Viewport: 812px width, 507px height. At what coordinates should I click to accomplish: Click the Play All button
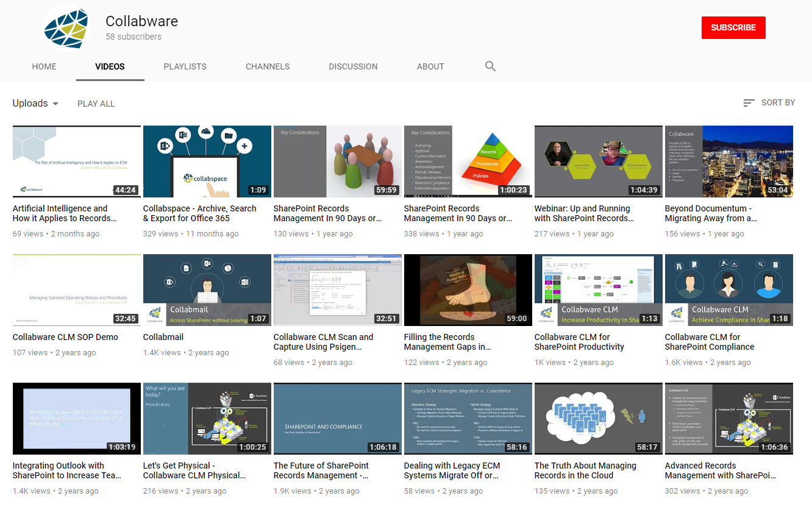[96, 104]
